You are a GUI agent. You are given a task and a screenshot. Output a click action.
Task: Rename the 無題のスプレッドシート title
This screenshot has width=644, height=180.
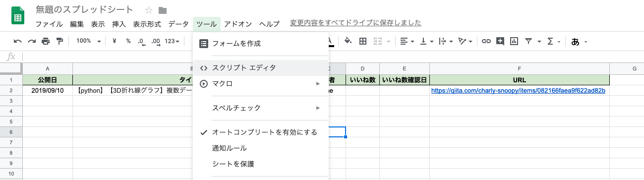[85, 10]
